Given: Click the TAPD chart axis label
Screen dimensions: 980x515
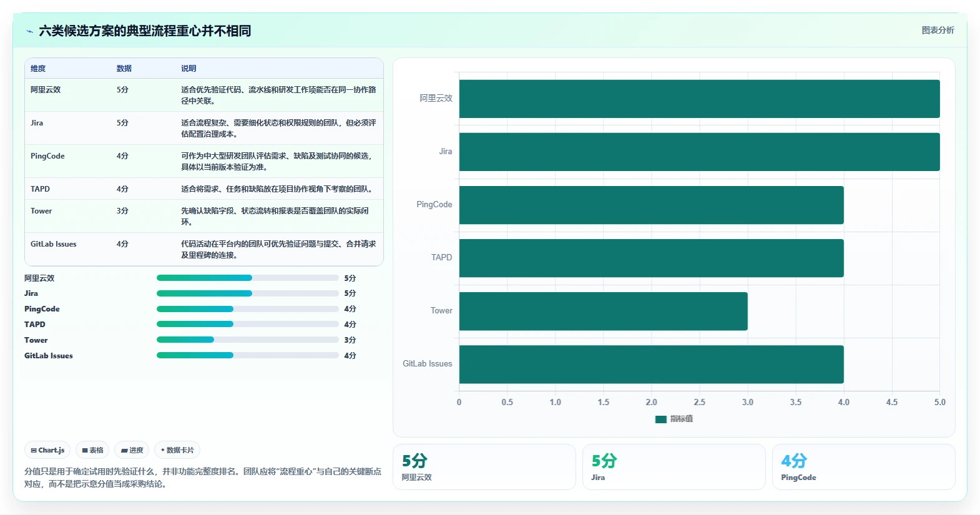Looking at the screenshot, I should tap(441, 258).
